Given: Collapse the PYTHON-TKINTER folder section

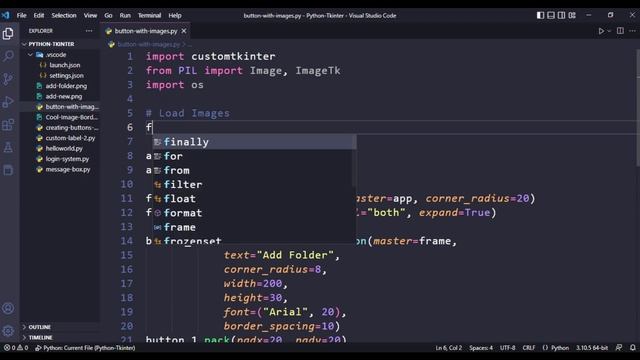Looking at the screenshot, I should click(x=60, y=44).
